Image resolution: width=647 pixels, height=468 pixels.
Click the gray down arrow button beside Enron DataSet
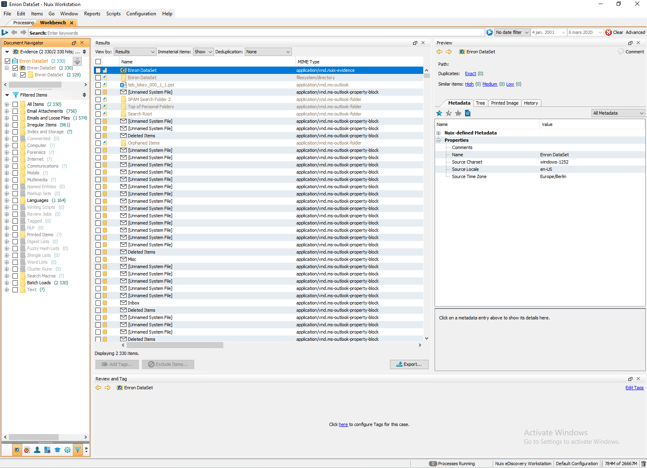(77, 61)
